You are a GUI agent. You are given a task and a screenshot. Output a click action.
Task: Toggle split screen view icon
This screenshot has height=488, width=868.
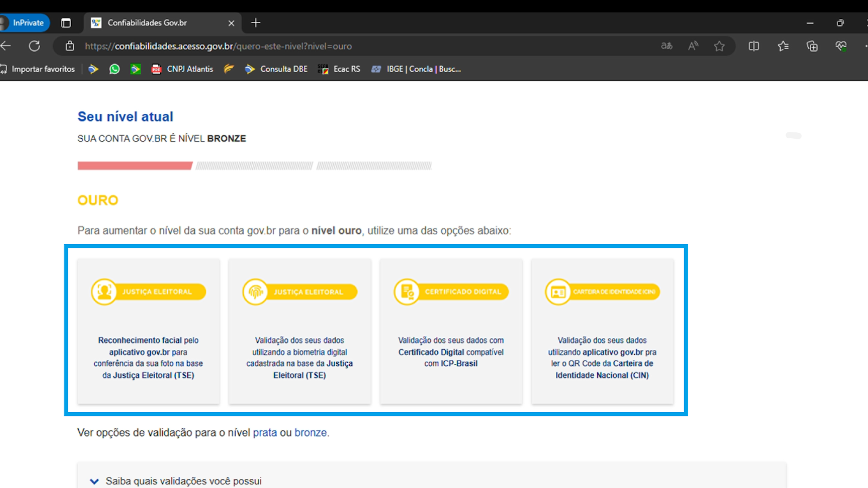[x=754, y=46]
